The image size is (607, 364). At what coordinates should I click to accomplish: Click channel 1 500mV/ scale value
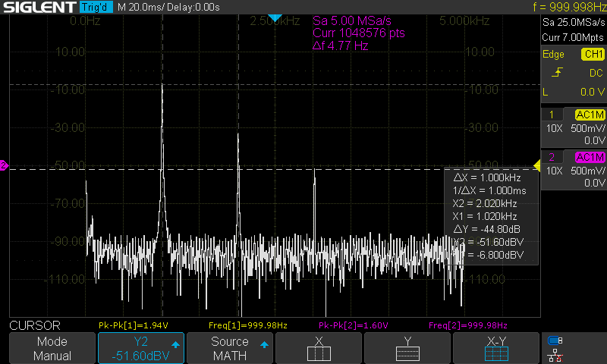(587, 128)
